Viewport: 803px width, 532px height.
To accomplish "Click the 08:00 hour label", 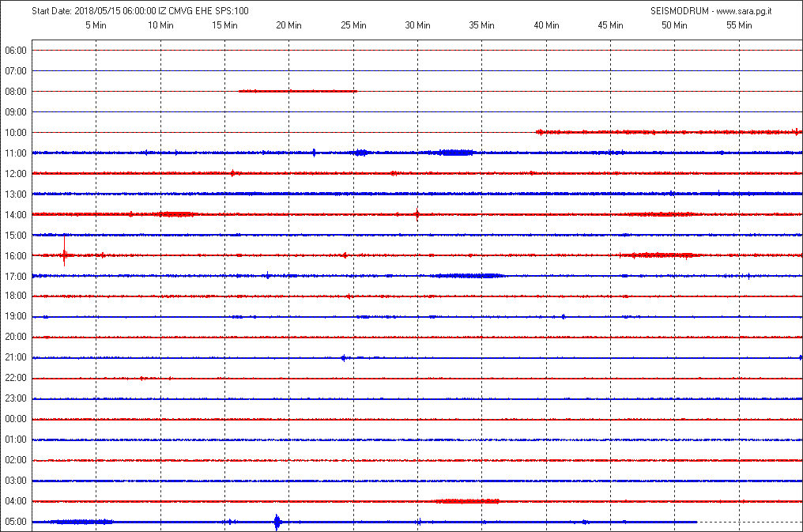I will (x=16, y=92).
